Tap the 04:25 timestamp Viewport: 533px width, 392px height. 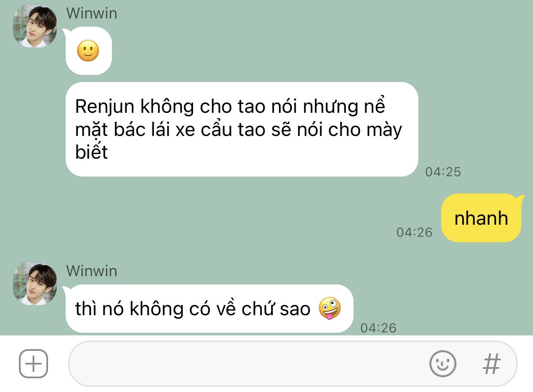[443, 172]
